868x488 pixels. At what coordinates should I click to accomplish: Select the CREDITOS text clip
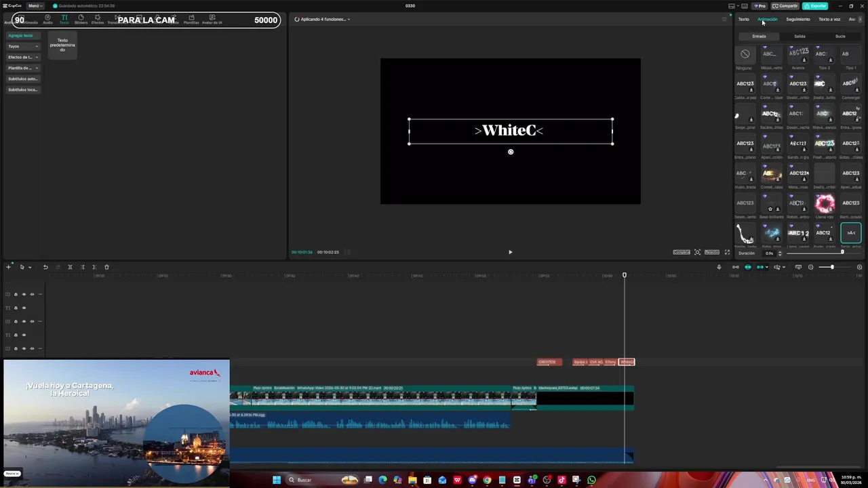tap(549, 362)
